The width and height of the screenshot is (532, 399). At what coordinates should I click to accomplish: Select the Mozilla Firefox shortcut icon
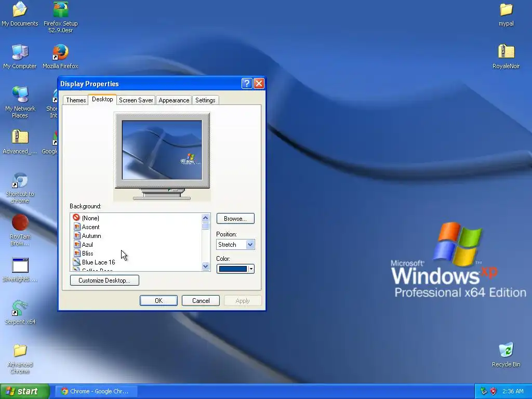tap(60, 52)
